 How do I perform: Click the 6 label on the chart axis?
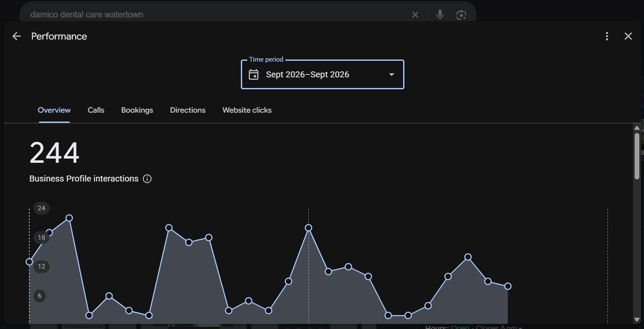tap(40, 296)
